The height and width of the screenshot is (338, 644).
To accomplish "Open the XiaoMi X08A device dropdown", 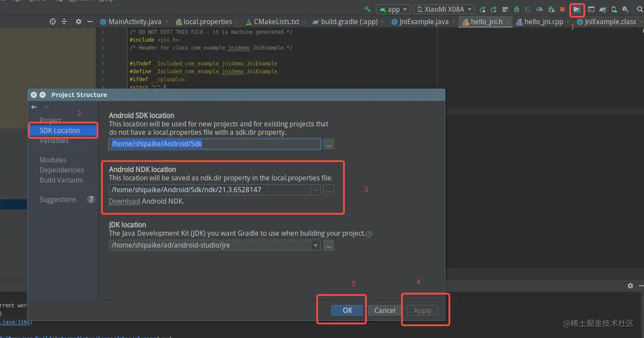I will [444, 9].
